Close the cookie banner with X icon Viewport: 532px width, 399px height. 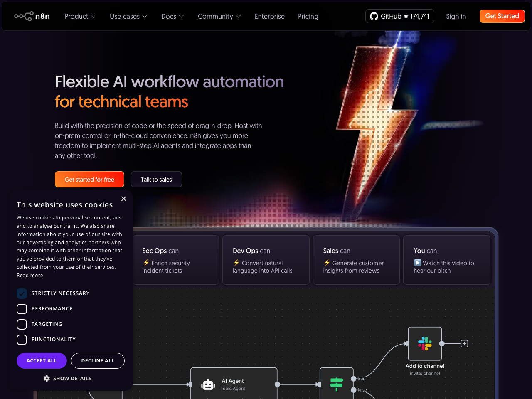[x=123, y=199]
